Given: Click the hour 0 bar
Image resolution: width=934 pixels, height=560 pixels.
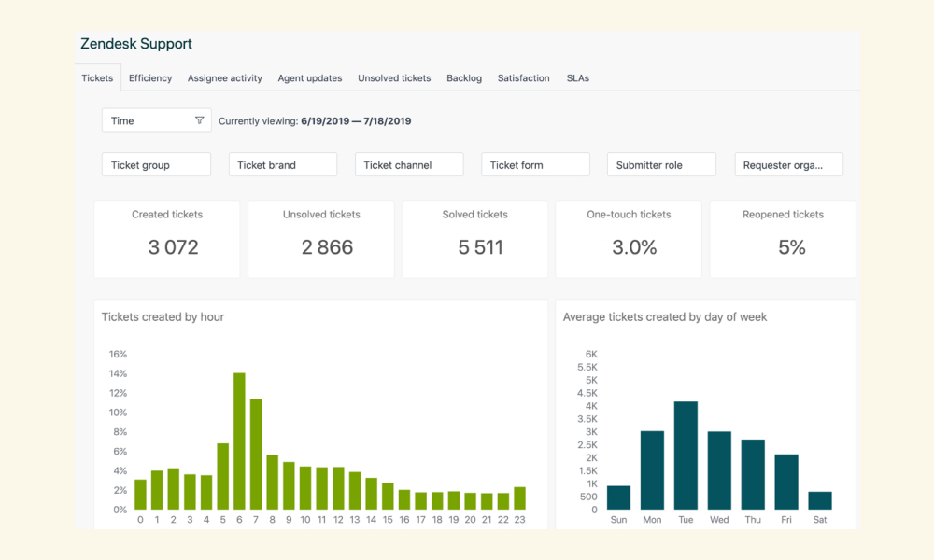Looking at the screenshot, I should tap(141, 495).
